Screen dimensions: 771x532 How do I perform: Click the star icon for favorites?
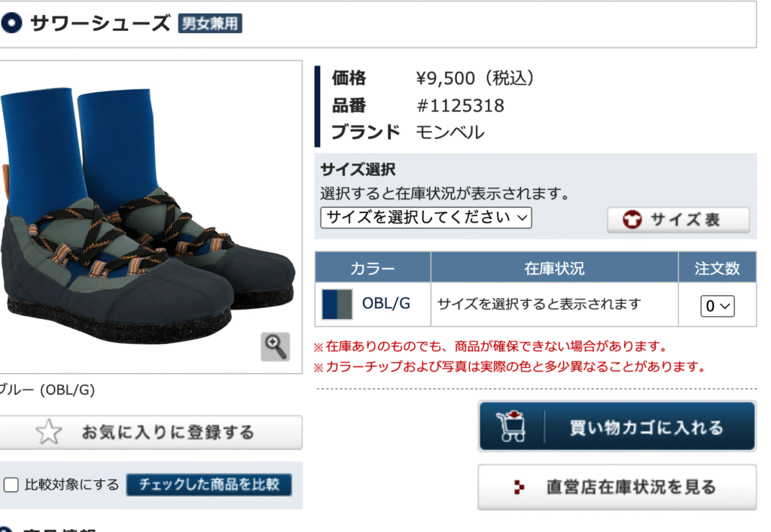point(49,432)
